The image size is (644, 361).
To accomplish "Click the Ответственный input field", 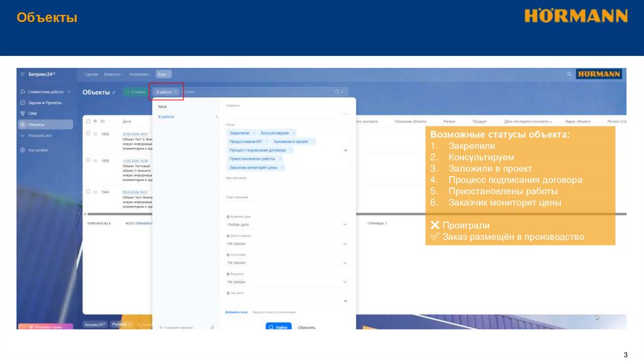I will pyautogui.click(x=287, y=204).
